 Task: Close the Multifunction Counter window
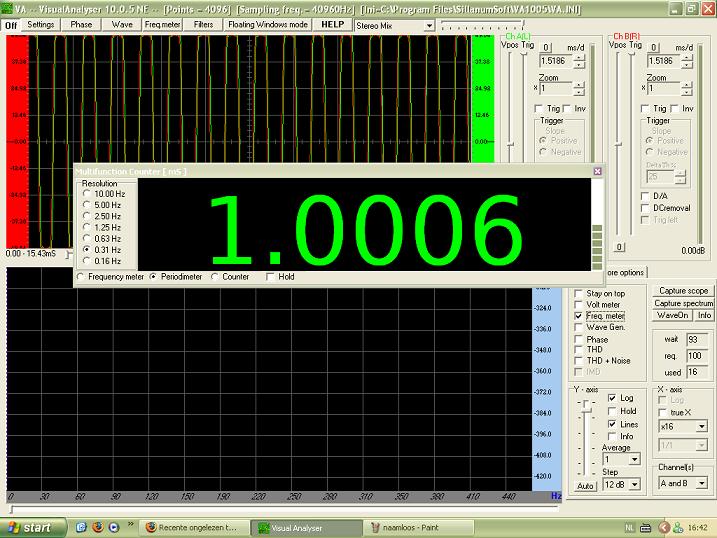pyautogui.click(x=598, y=171)
